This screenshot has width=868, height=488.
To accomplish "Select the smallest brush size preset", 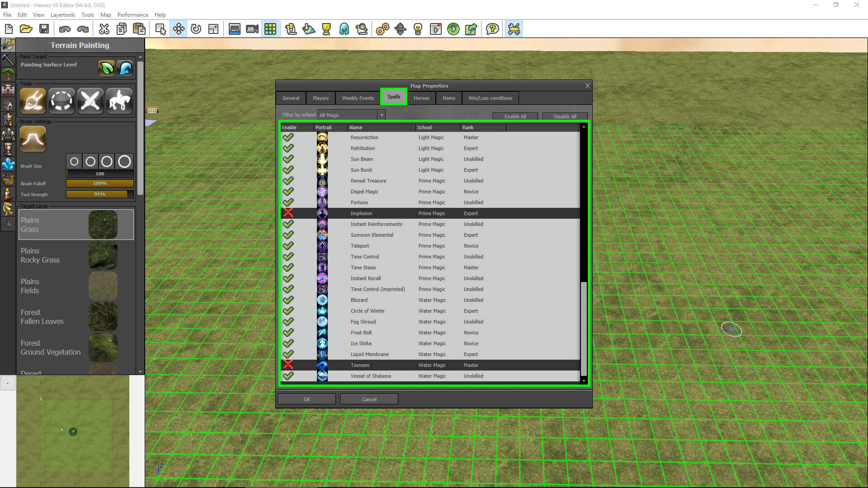I will click(x=74, y=161).
